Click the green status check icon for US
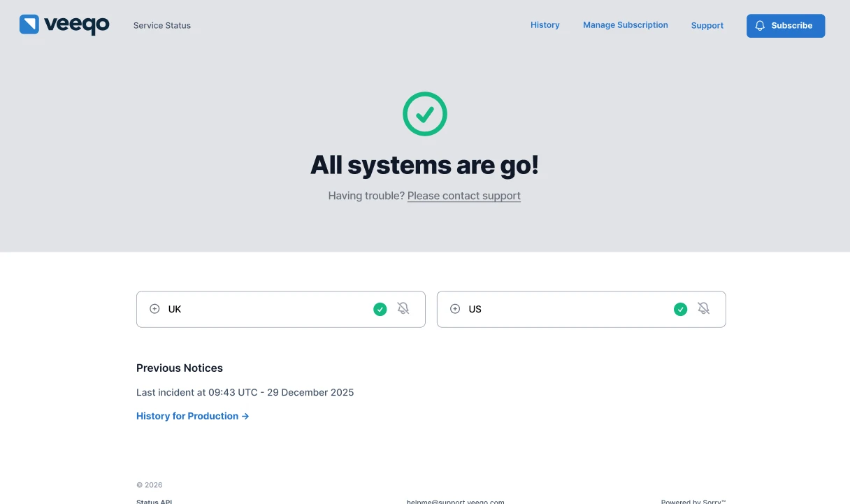Viewport: 850px width, 504px height. (680, 308)
